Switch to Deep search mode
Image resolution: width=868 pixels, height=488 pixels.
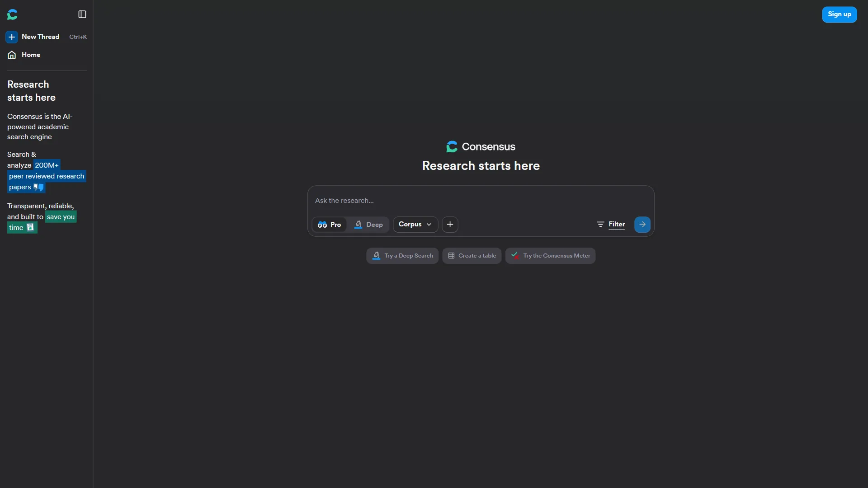368,225
